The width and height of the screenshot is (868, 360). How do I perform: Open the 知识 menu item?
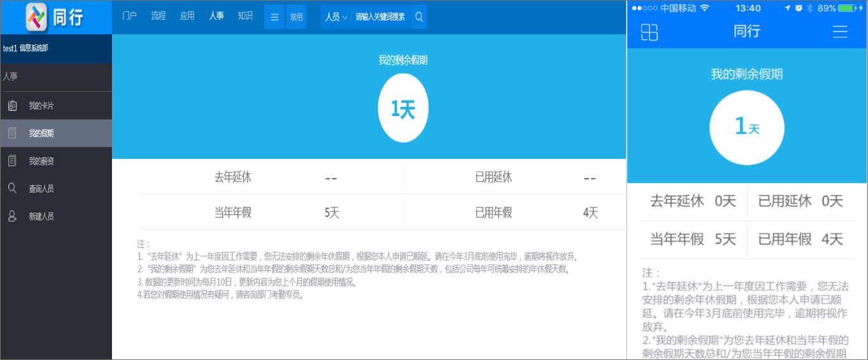click(245, 16)
